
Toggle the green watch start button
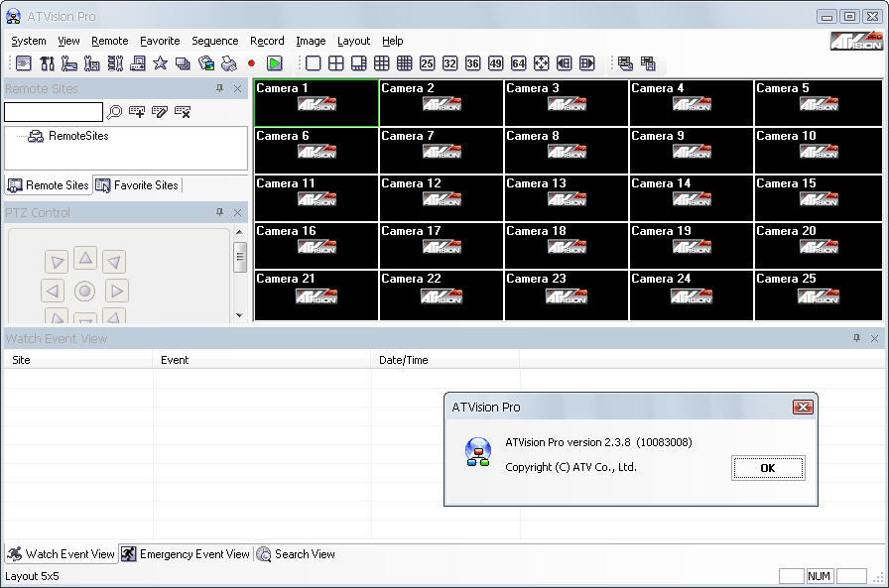pos(273,62)
